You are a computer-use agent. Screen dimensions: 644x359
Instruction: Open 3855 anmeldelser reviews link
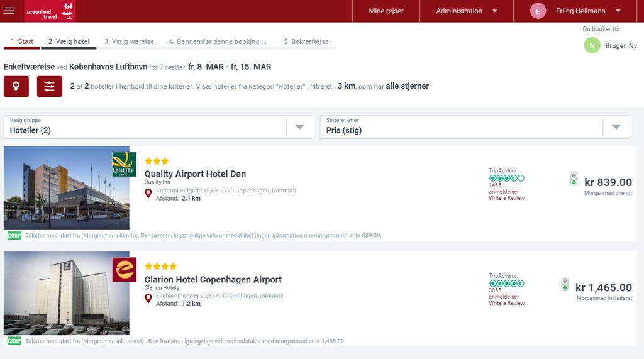pyautogui.click(x=504, y=294)
